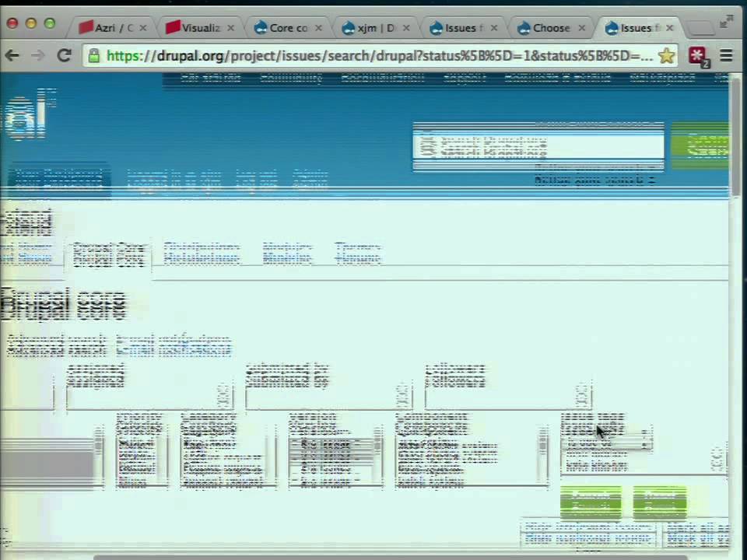Image resolution: width=747 pixels, height=560 pixels.
Task: Click the green Search button below filters
Action: click(x=591, y=502)
